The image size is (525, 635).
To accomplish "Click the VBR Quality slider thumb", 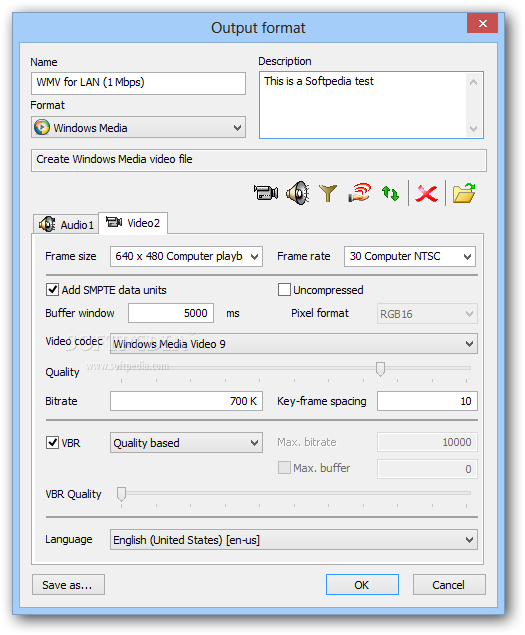I will (x=122, y=494).
